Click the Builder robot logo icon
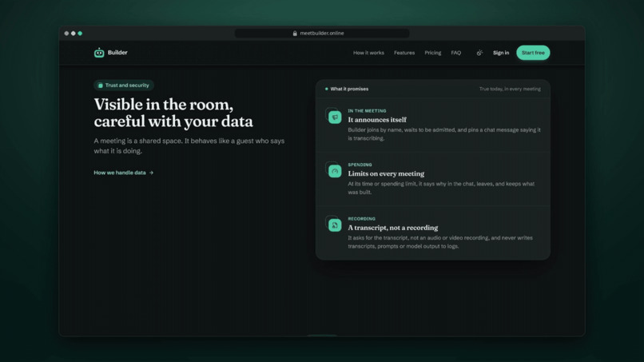The image size is (644, 362). [99, 53]
